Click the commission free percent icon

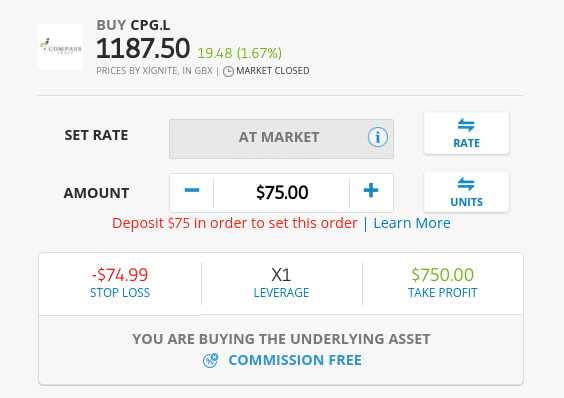point(210,360)
